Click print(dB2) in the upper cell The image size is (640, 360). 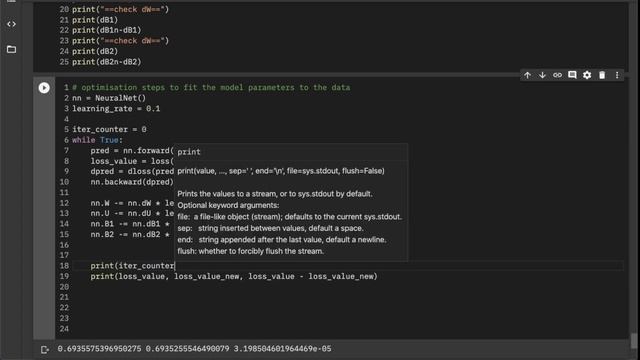tap(95, 51)
